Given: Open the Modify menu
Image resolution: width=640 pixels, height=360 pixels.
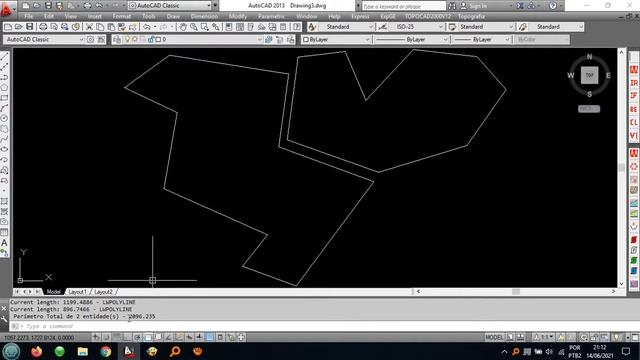Looking at the screenshot, I should click(x=238, y=16).
